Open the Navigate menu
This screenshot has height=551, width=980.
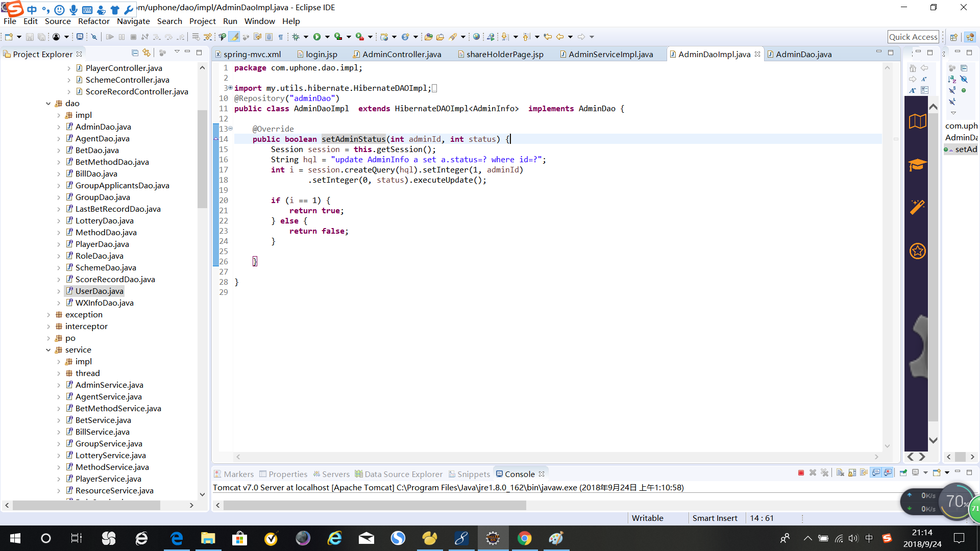tap(133, 21)
